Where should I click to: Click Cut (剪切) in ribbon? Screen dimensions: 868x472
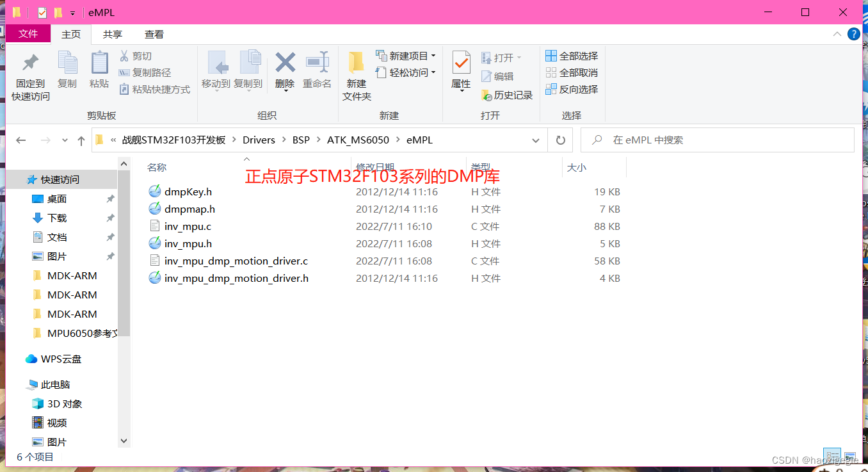coord(136,56)
